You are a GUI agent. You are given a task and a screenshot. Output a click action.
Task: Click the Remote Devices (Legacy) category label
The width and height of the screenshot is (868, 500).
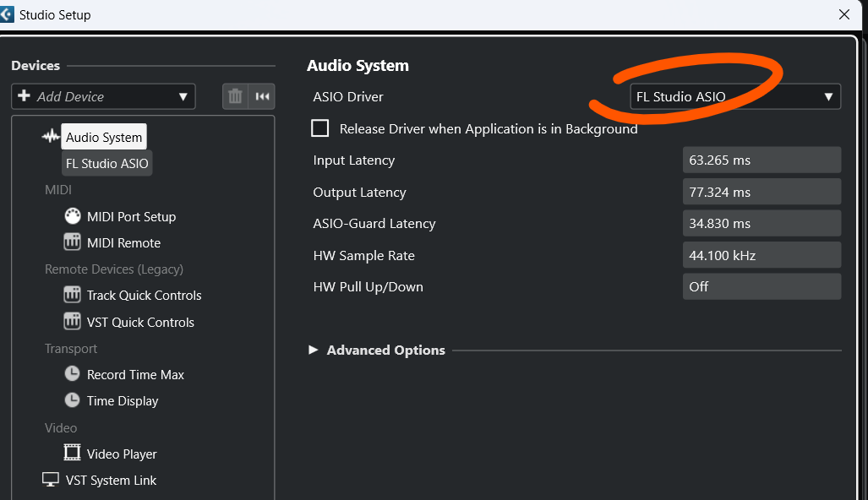click(114, 269)
